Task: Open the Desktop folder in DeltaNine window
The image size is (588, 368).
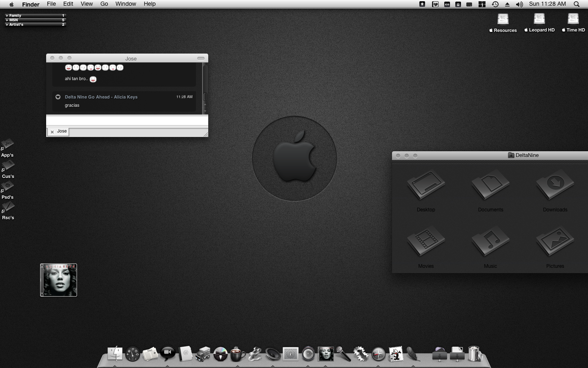Action: [x=426, y=191]
